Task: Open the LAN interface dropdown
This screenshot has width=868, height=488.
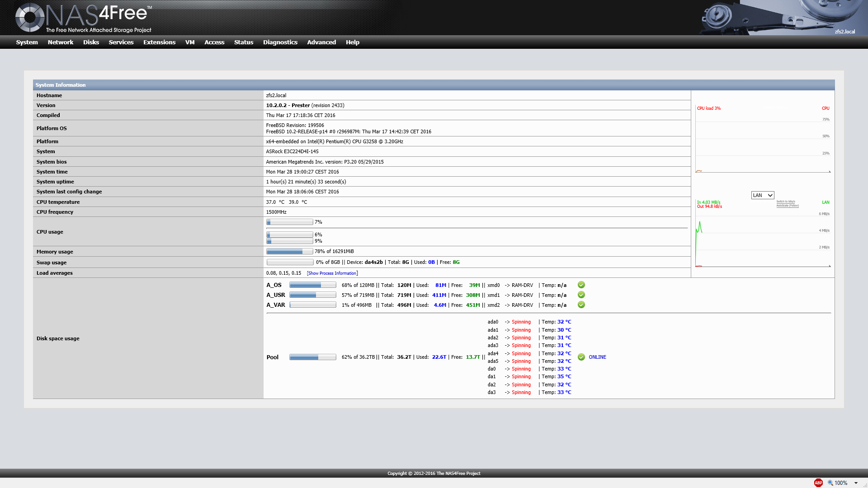Action: click(x=763, y=195)
